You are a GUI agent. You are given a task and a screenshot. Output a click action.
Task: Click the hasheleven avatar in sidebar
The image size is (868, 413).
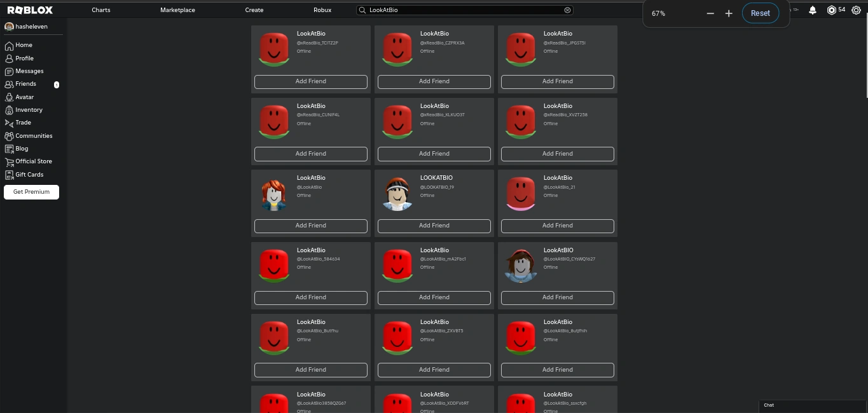(x=9, y=27)
